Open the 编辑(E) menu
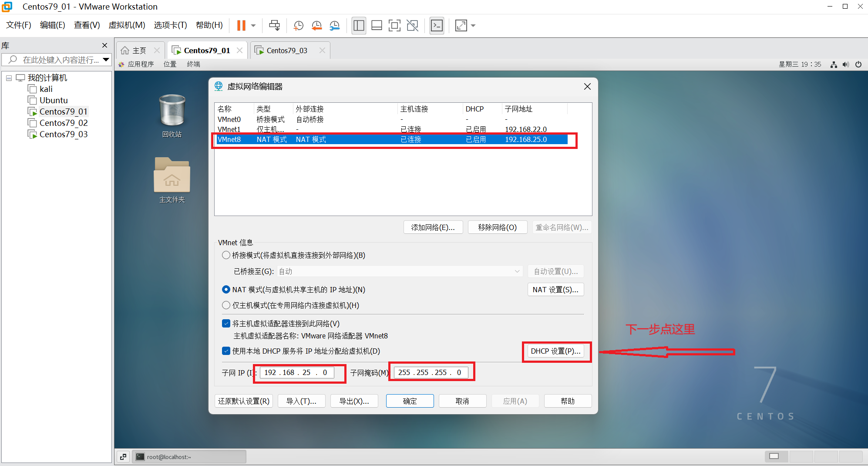 pos(53,25)
